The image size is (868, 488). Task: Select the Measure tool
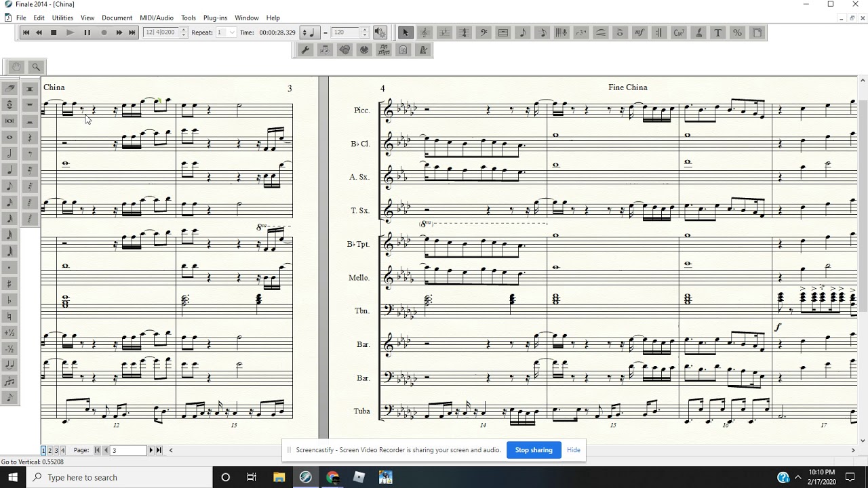coord(503,32)
